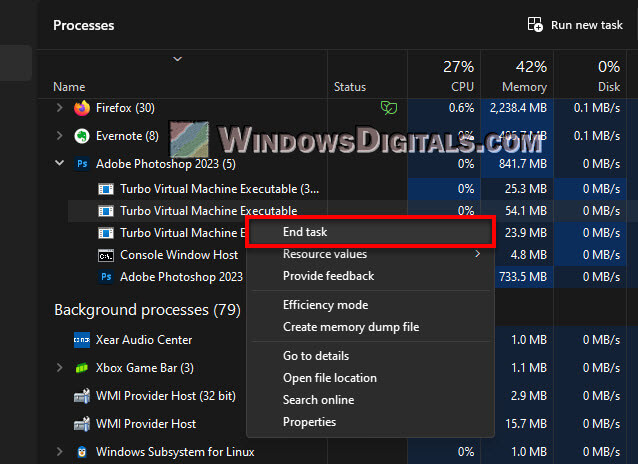Click the Evernote elephant icon
638x464 pixels.
[x=82, y=136]
